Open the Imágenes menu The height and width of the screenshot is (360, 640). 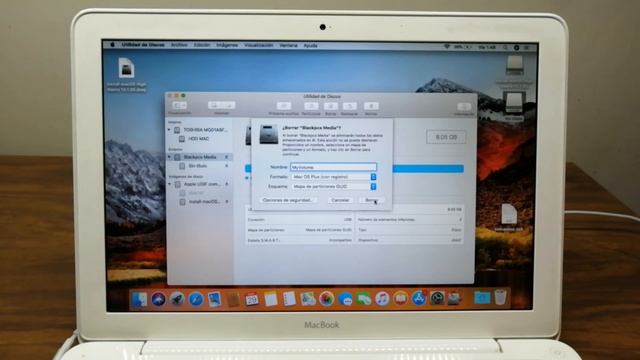(x=227, y=45)
